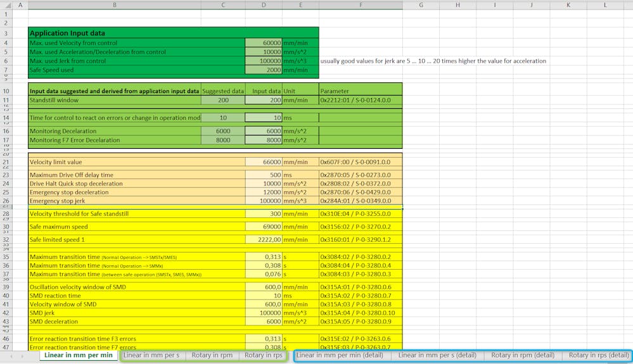The height and width of the screenshot is (364, 633).
Task: Select 'Emergency stop jerk' label cell
Action: [137, 201]
